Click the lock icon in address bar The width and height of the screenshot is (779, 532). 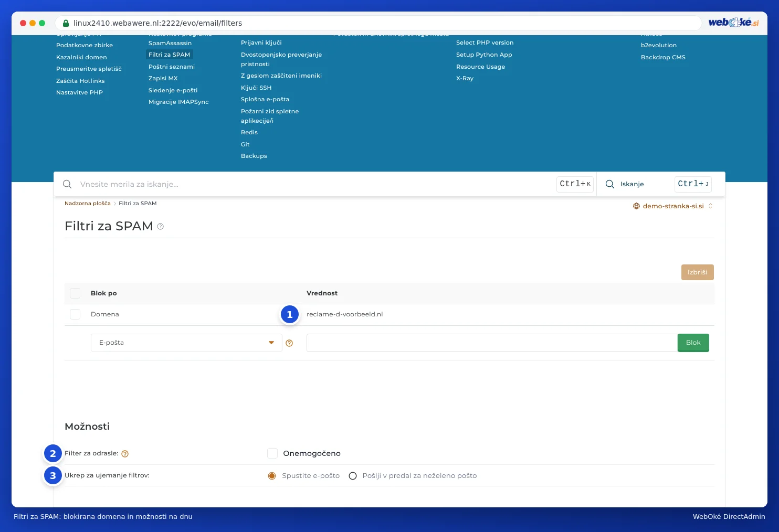pyautogui.click(x=66, y=23)
